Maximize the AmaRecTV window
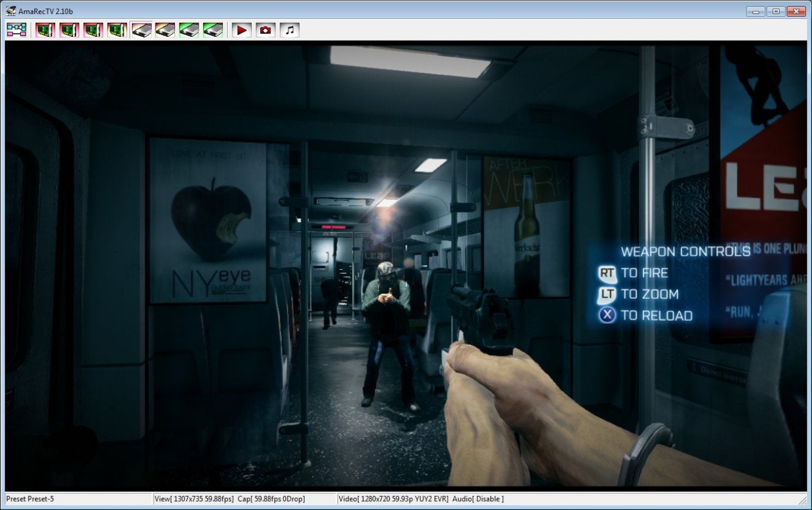Viewport: 812px width, 510px height. tap(775, 11)
